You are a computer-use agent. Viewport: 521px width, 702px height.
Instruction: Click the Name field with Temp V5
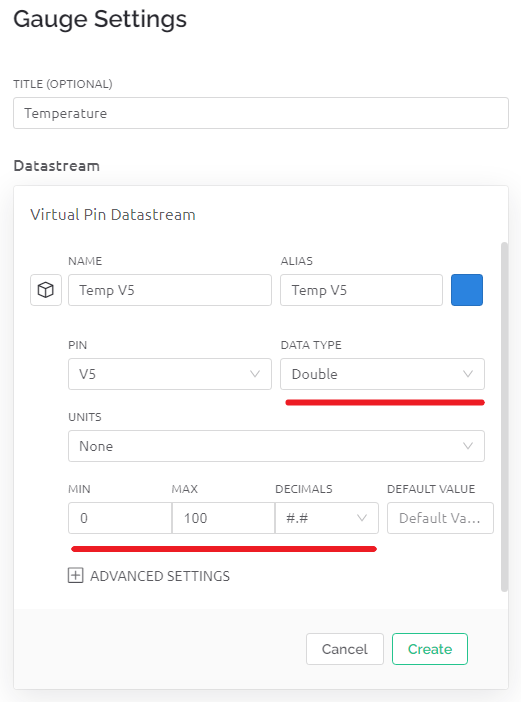point(170,290)
